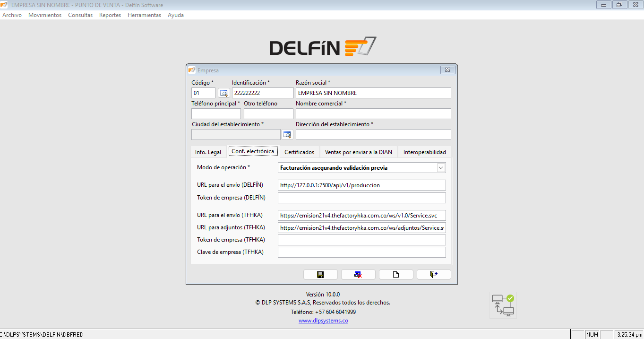This screenshot has height=339, width=644.
Task: Open the Ayuda menu
Action: 176,15
